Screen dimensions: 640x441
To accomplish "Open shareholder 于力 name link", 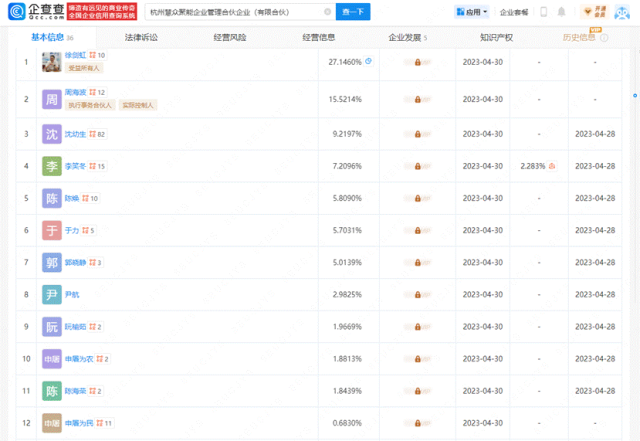I will [x=72, y=230].
